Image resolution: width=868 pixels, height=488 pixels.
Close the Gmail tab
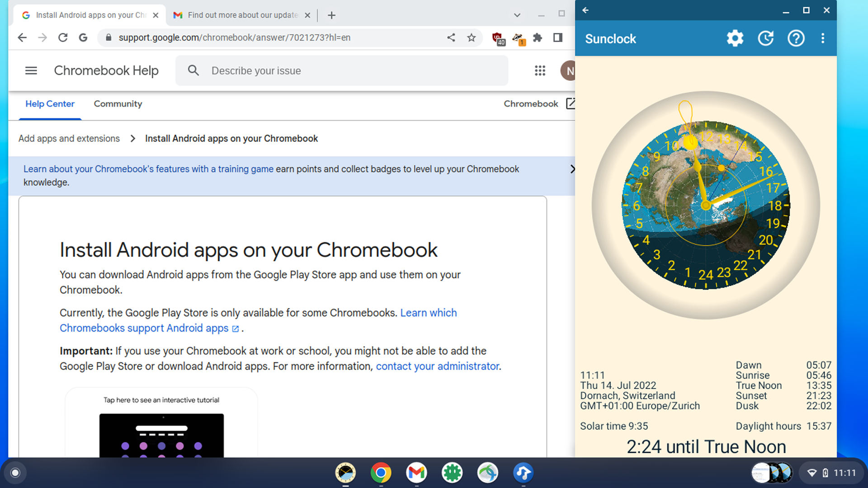(307, 15)
